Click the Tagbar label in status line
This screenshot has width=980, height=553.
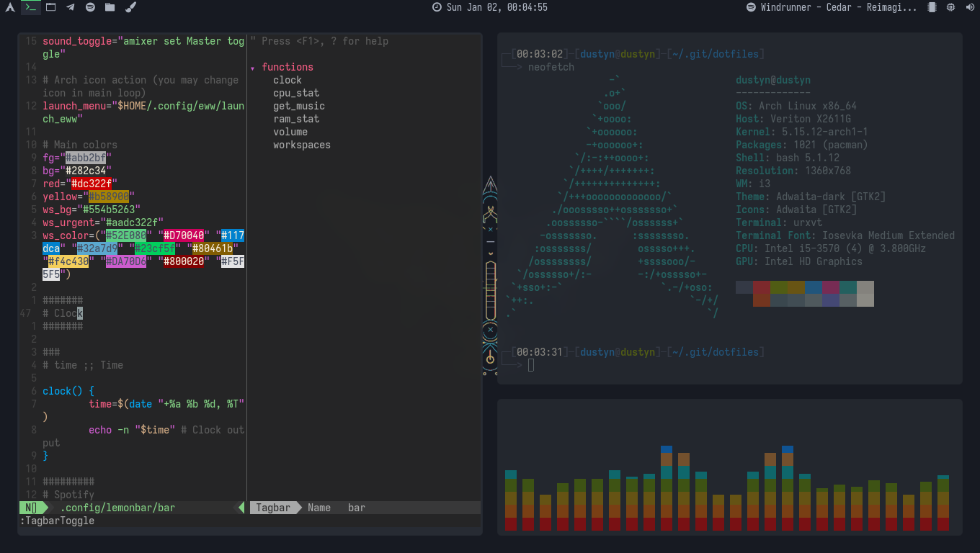click(x=273, y=508)
